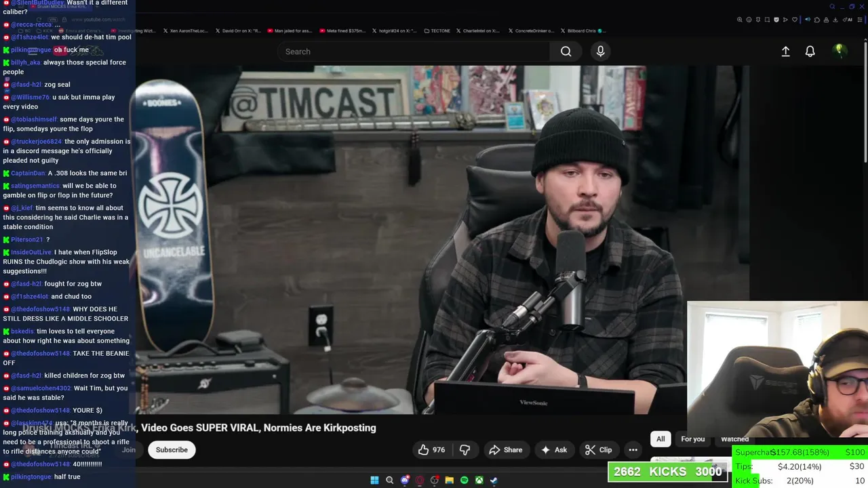Viewport: 868px width, 488px height.
Task: Open the three-dot more actions menu
Action: (x=633, y=450)
